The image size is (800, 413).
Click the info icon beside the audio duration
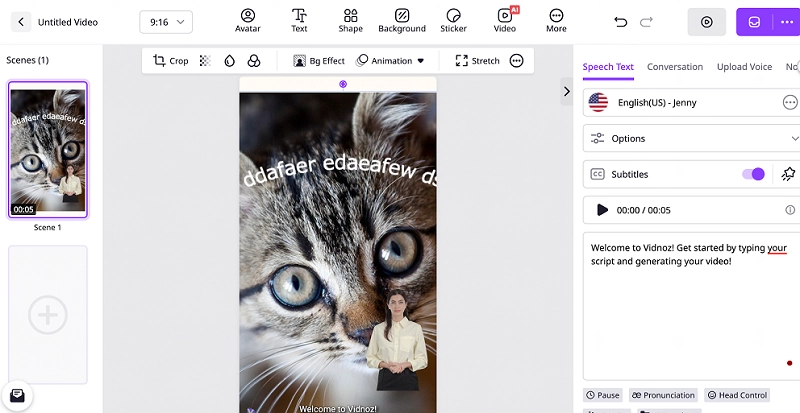point(790,210)
